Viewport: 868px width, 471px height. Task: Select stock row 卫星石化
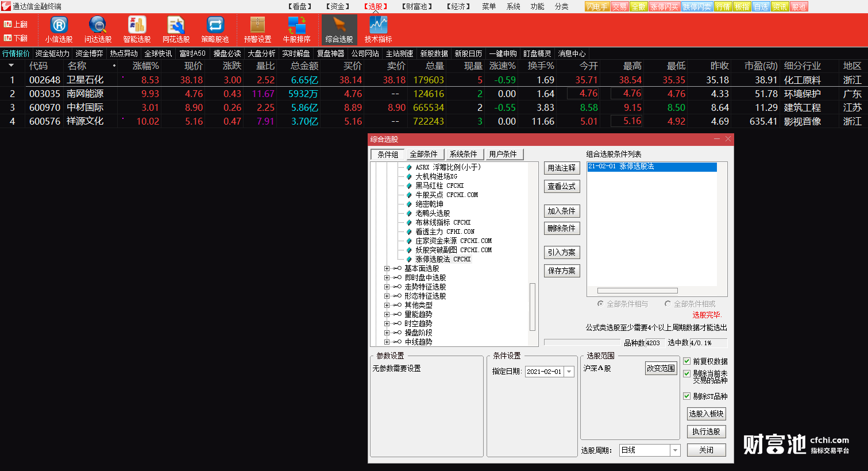tap(434, 80)
